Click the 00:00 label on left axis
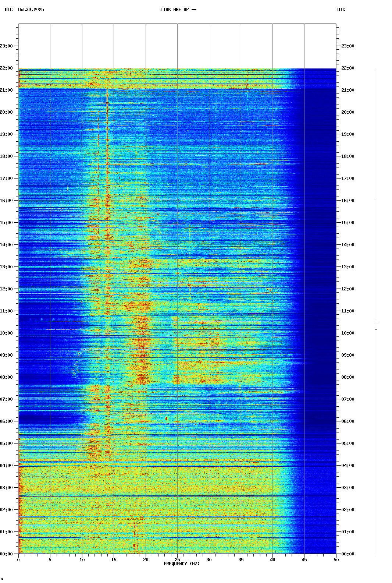Screen dimensions: 392x583 [x=7, y=554]
